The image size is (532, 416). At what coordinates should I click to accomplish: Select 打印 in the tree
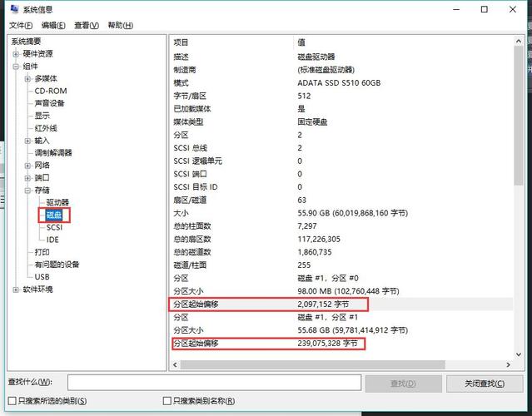tap(42, 252)
